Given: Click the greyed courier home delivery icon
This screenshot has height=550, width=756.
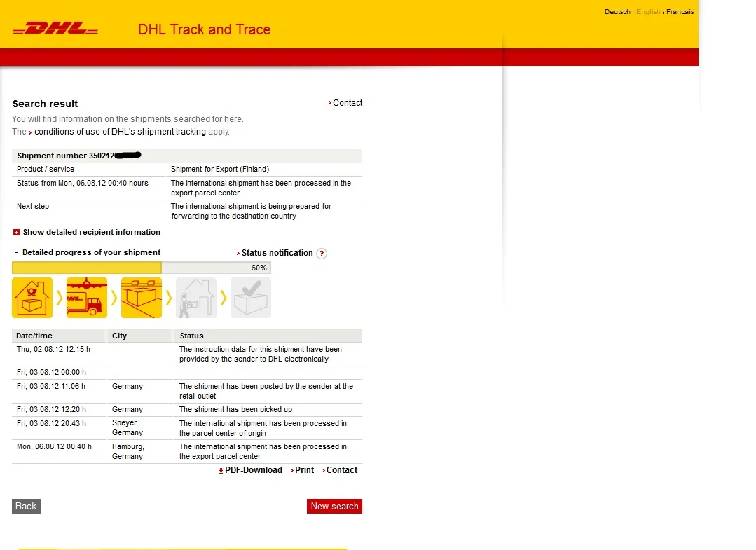Looking at the screenshot, I should point(196,298).
